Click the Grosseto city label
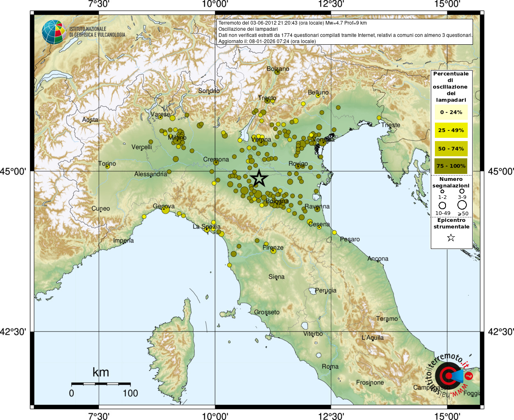514x420 pixels. (267, 312)
